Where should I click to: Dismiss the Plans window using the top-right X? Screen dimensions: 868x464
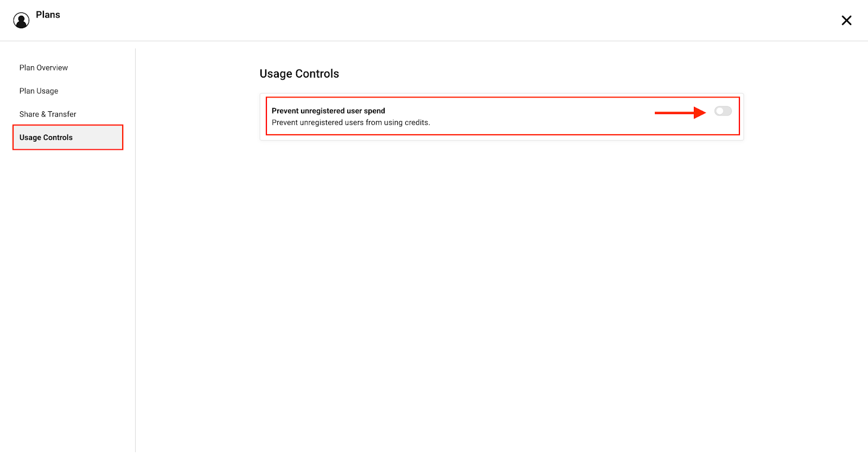[846, 21]
